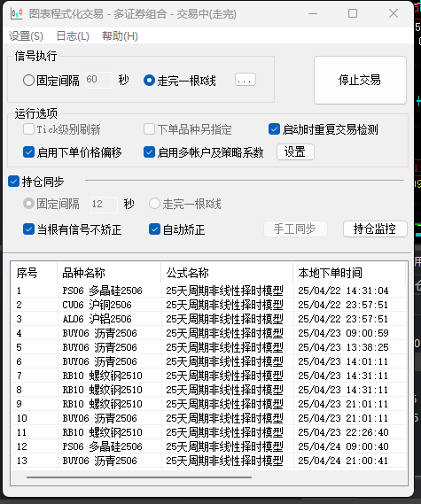Click the ellipsis button beside 走完一根K线

[246, 80]
